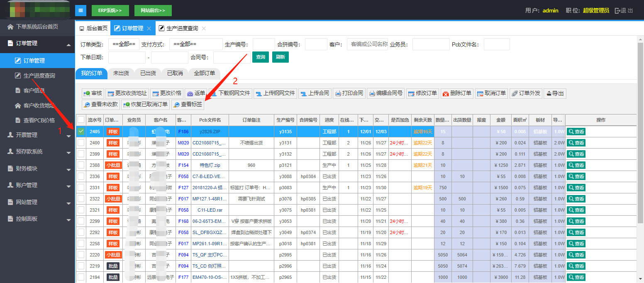Click the 上传钢网文件 upload button

click(275, 93)
